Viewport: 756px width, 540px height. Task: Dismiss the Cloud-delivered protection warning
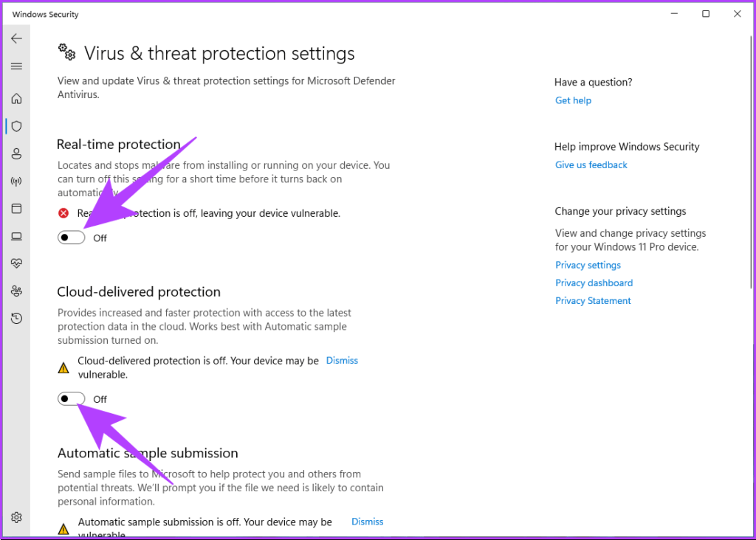tap(342, 360)
